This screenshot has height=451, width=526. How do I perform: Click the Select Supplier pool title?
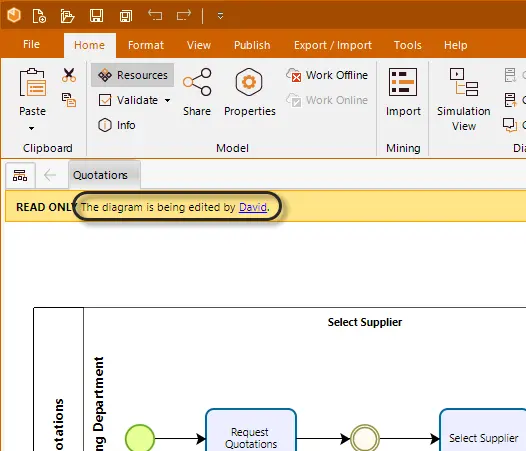pyautogui.click(x=365, y=322)
